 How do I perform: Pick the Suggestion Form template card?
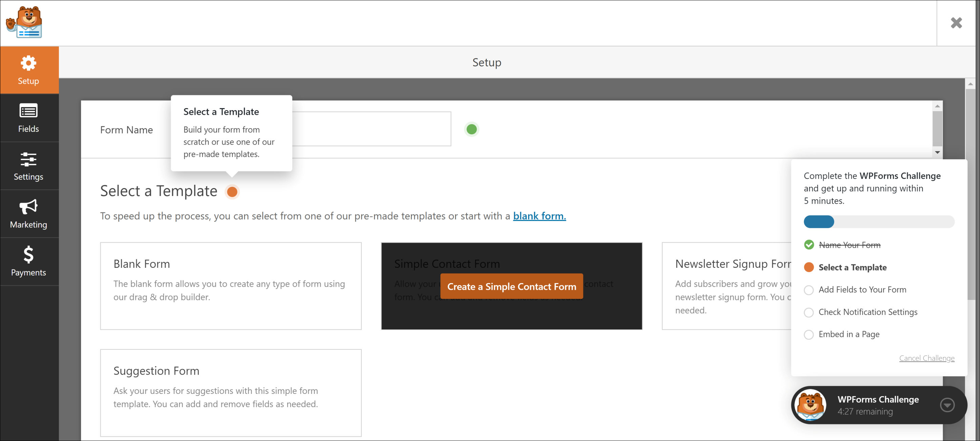(231, 393)
